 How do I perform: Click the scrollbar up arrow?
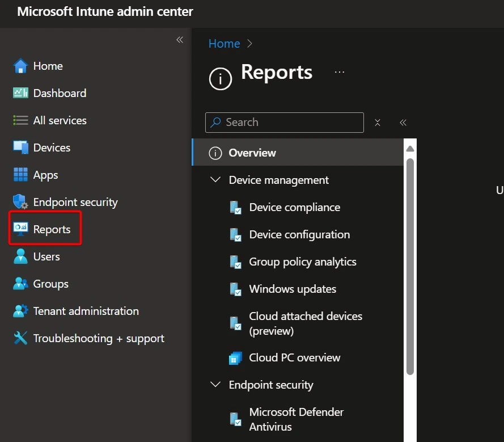tap(410, 149)
